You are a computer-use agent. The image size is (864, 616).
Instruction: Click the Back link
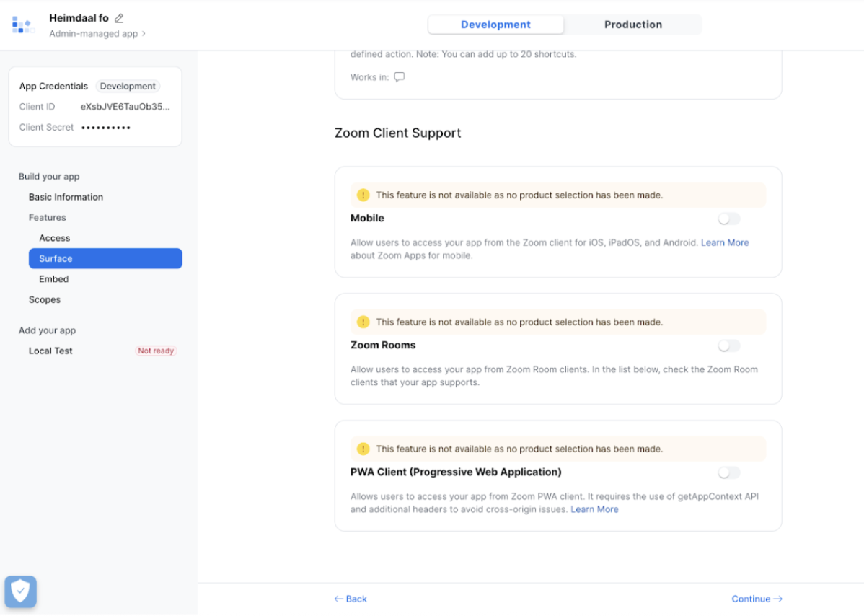[x=351, y=599]
